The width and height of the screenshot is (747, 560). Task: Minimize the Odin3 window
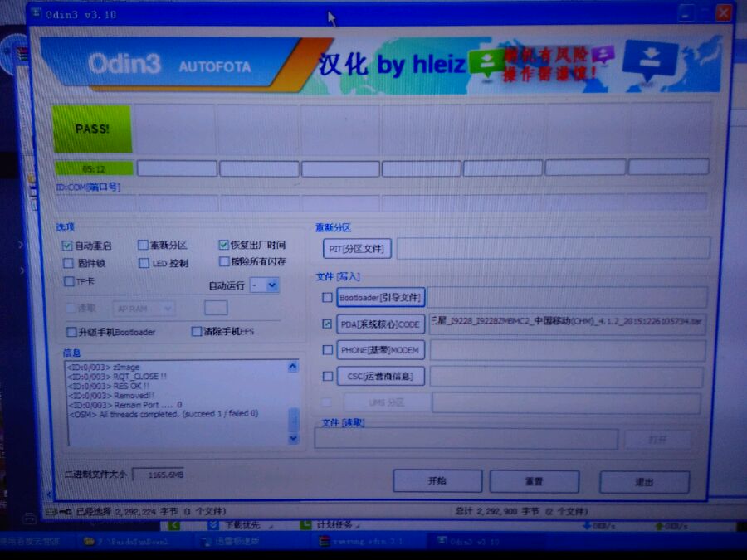coord(686,12)
